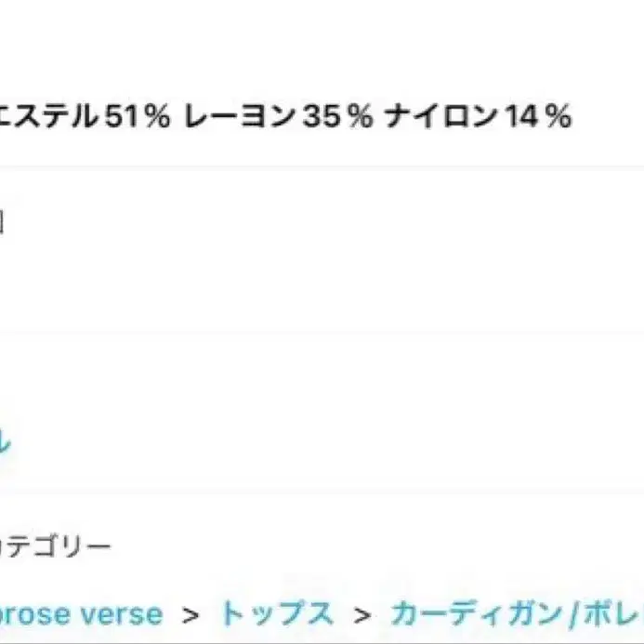This screenshot has height=644, width=644.
Task: Click the first breadcrumb arrow after prose verse
Action: point(191,615)
